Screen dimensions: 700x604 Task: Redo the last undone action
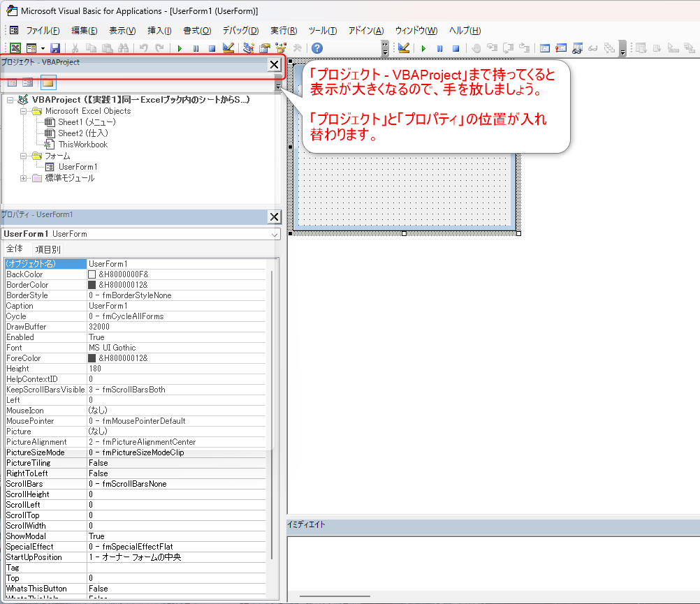pyautogui.click(x=159, y=48)
